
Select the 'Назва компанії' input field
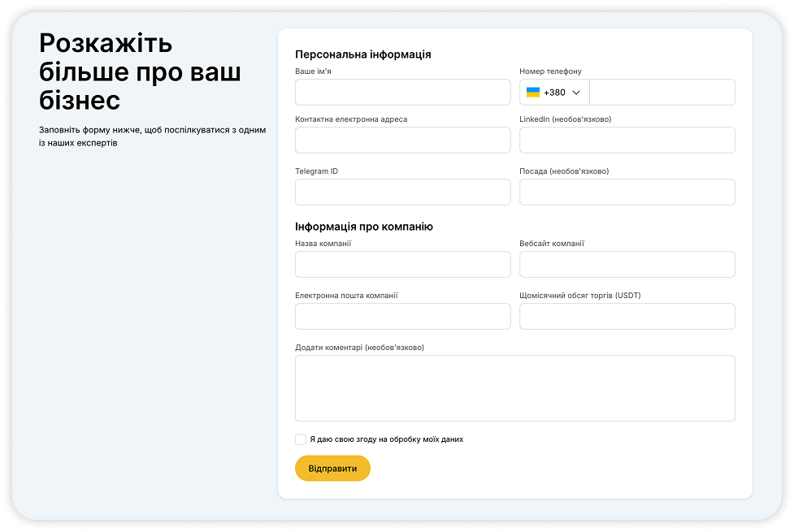pos(402,265)
